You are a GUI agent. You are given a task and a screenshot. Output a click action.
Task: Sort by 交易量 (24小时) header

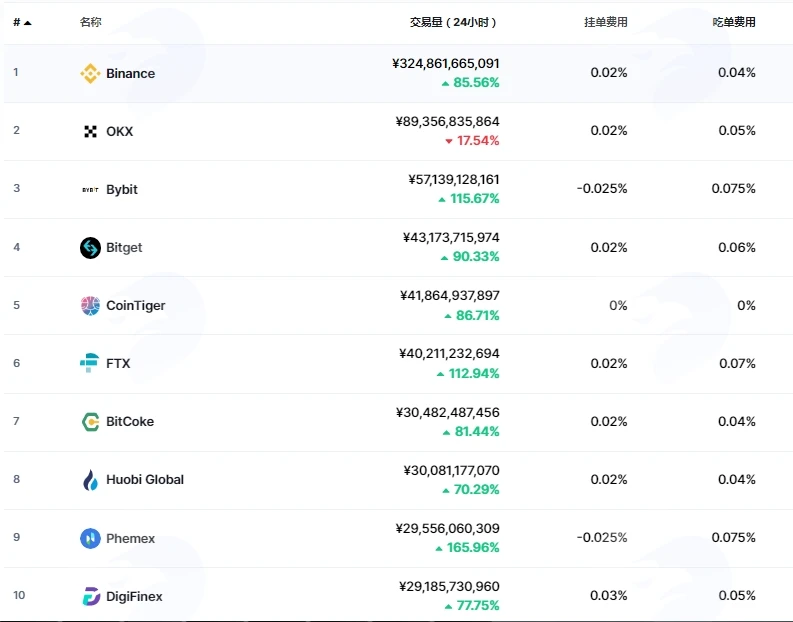click(453, 22)
